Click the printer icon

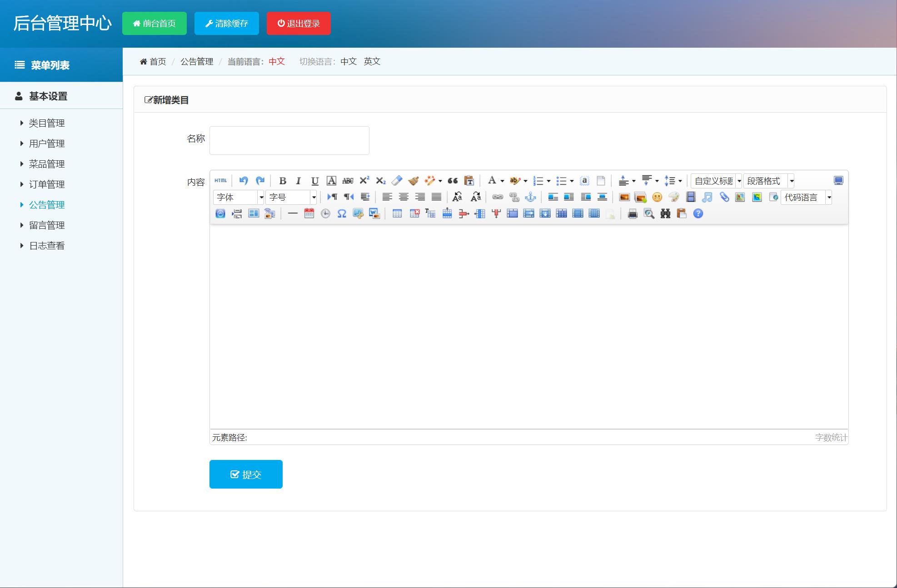click(632, 213)
